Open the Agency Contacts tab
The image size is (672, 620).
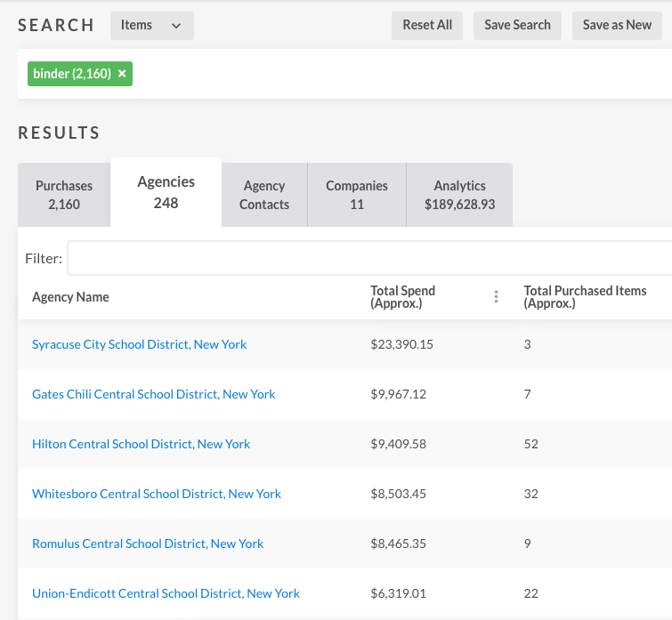point(264,195)
